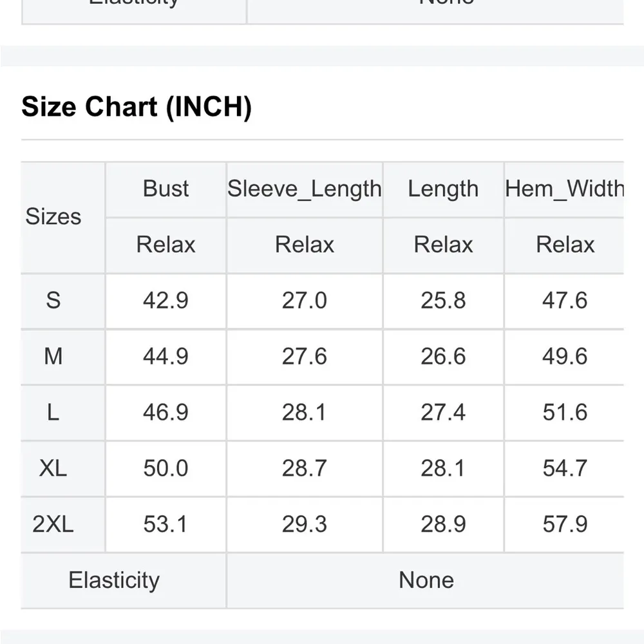Click the Sleeve_Length column header

pos(305,189)
